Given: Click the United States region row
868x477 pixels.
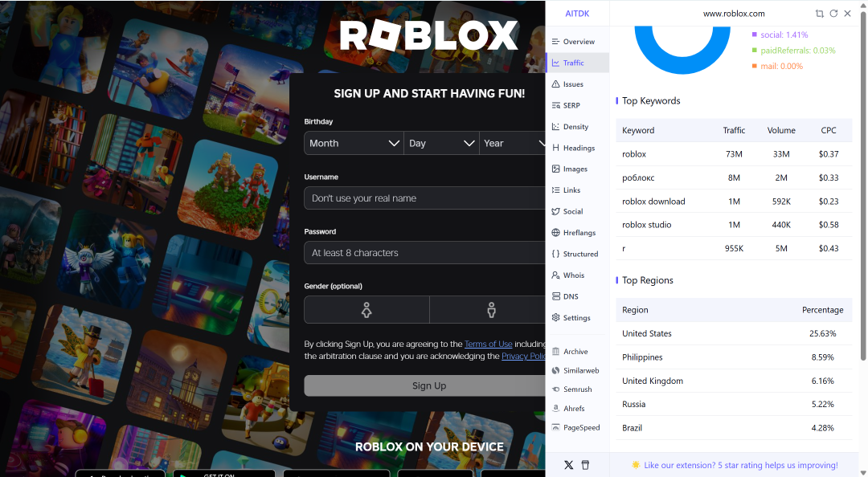Looking at the screenshot, I should click(734, 334).
